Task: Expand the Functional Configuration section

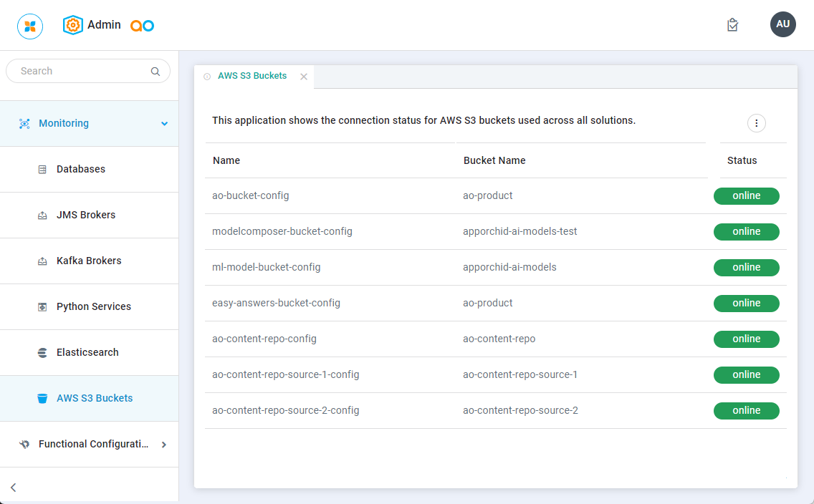Action: pos(163,445)
